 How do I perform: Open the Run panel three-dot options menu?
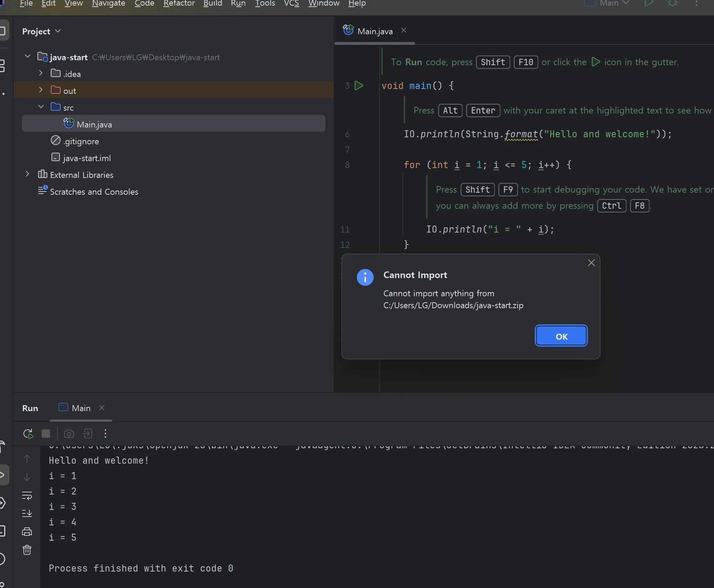105,434
